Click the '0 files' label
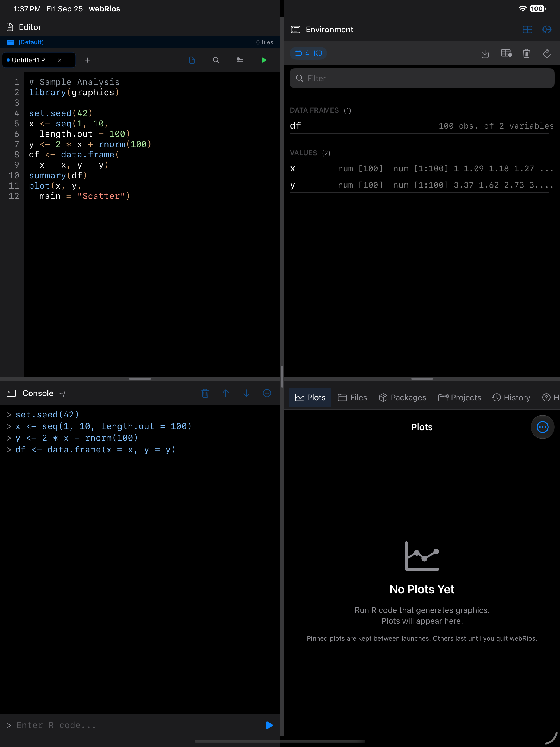The height and width of the screenshot is (747, 560). [264, 42]
